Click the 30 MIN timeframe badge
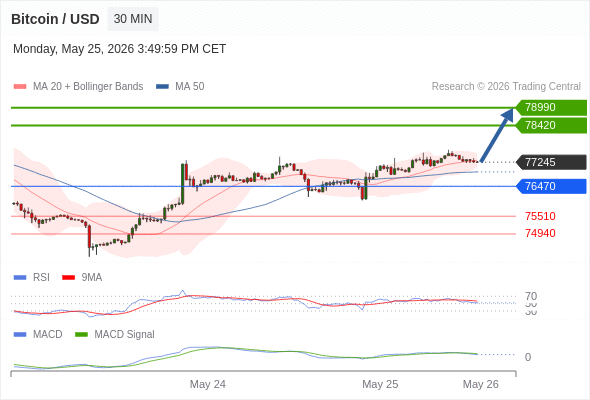This screenshot has width=590, height=400. [x=133, y=19]
